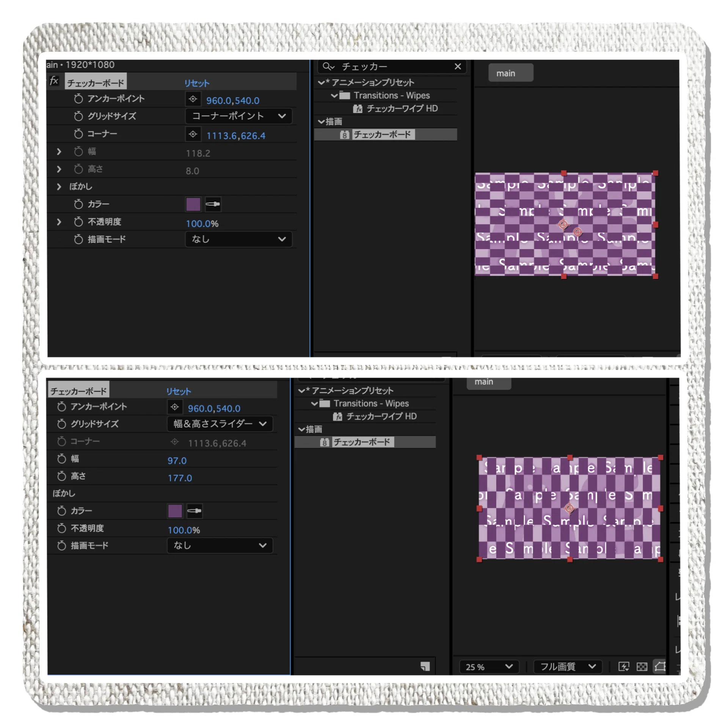The height and width of the screenshot is (728, 728).
Task: Click top panel コーナー value 1113.6,626.4
Action: click(235, 135)
